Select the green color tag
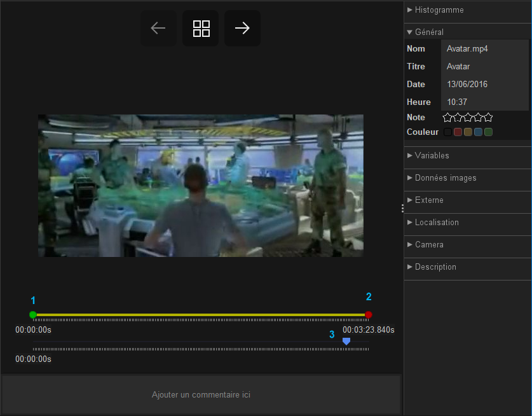532x416 pixels. [489, 132]
